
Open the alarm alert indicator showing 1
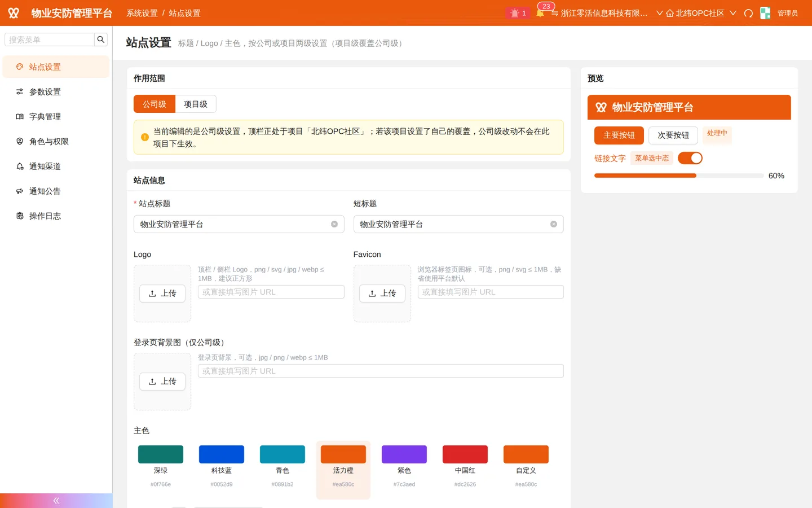[x=518, y=13]
